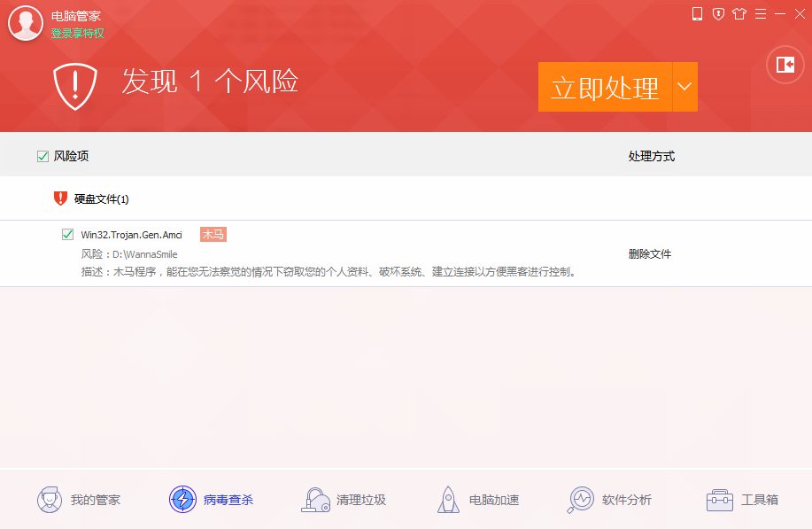Open the 删除文件 handling method option
The image size is (812, 529).
pos(650,254)
